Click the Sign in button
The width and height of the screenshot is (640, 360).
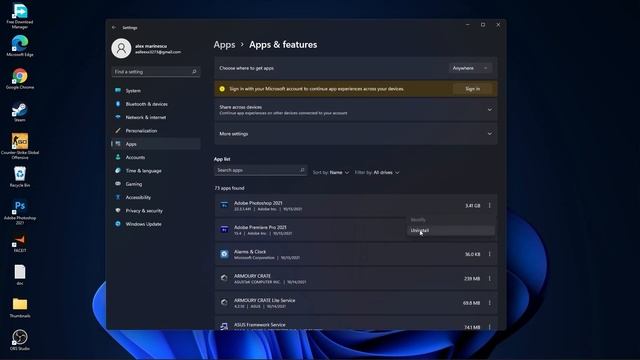click(x=473, y=89)
